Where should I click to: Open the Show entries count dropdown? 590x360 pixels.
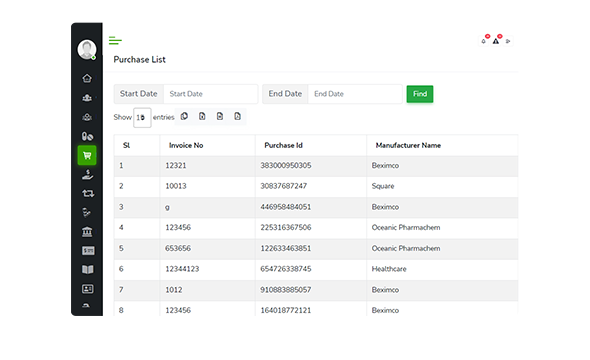pyautogui.click(x=142, y=118)
